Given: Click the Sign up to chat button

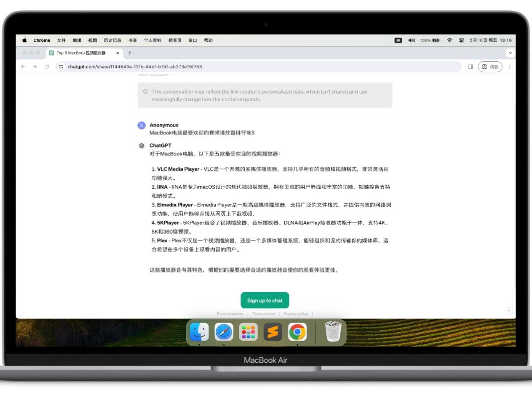Looking at the screenshot, I should (x=265, y=300).
